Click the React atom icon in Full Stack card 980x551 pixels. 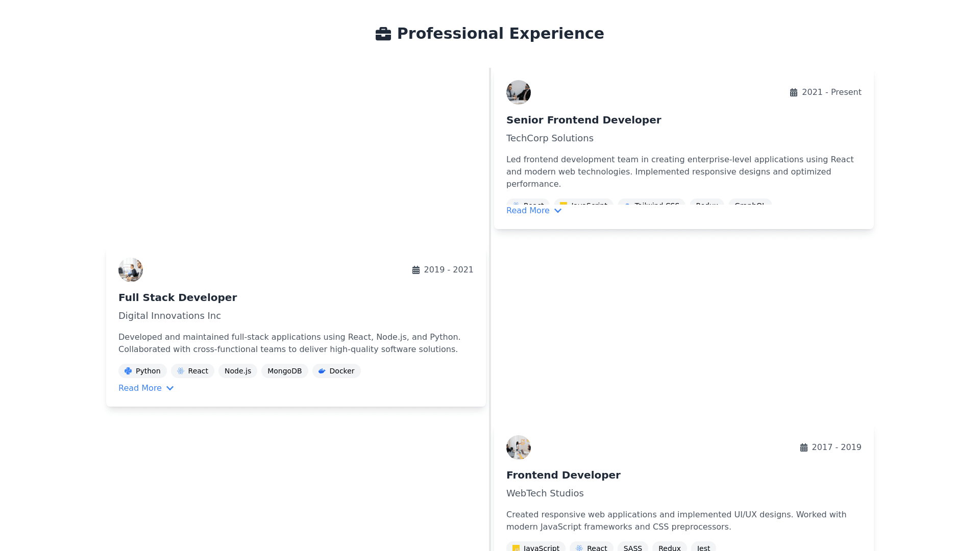pyautogui.click(x=181, y=371)
